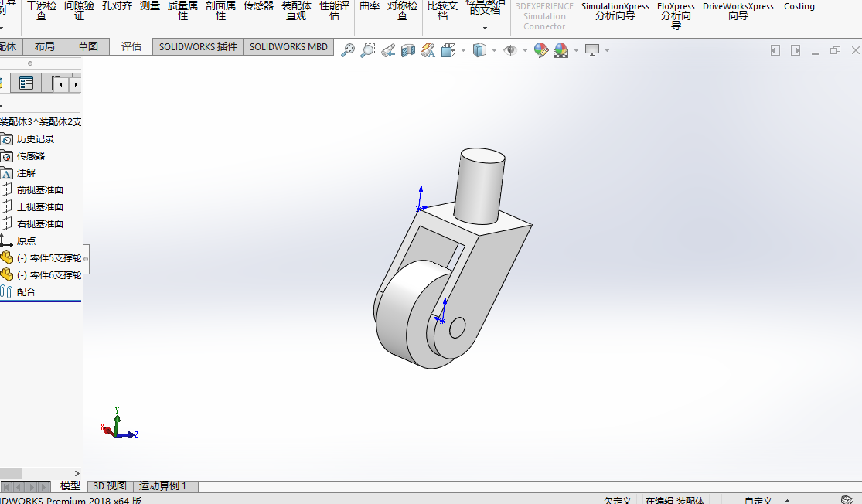Click the 对称检查 tool
This screenshot has height=504, width=862.
click(x=402, y=11)
